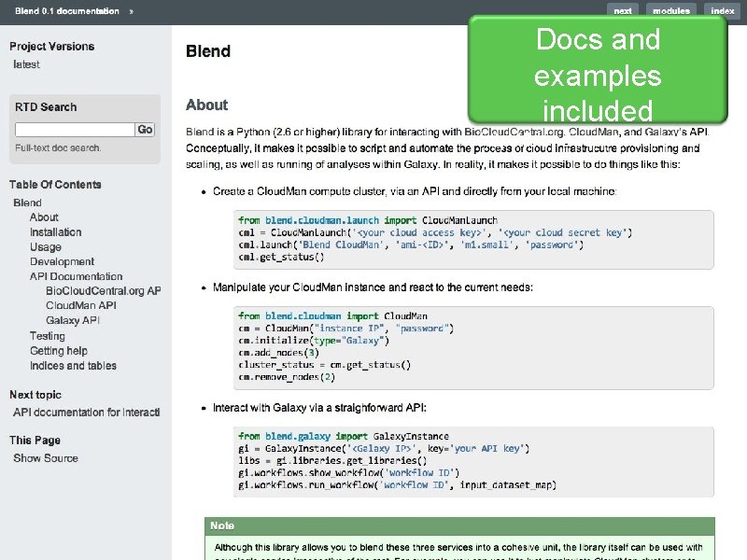Screen dimensions: 747x560
Task: Click the 'Project Versions' sidebar heading
Action: (52, 46)
